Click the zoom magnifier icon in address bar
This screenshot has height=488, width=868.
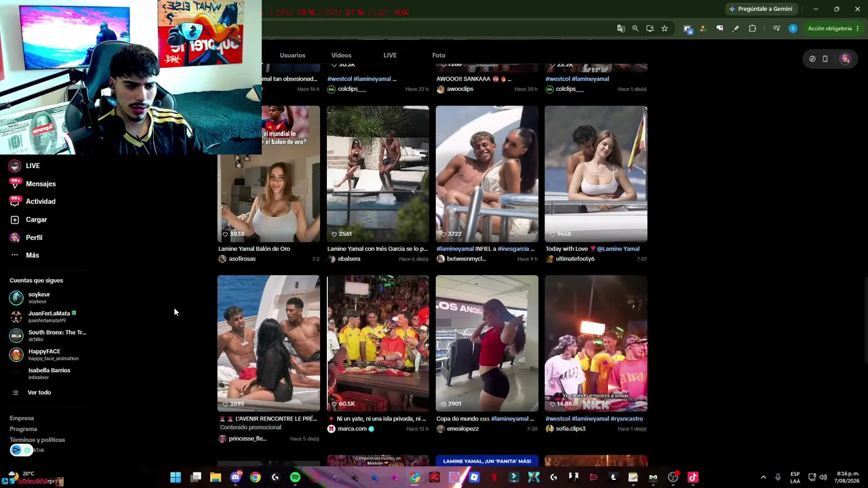pos(635,28)
